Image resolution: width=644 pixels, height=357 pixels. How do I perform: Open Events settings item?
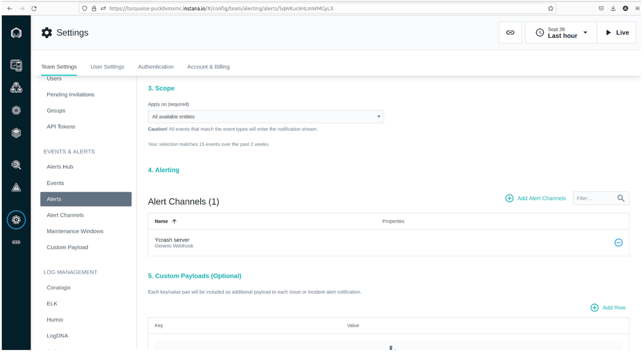[x=55, y=183]
